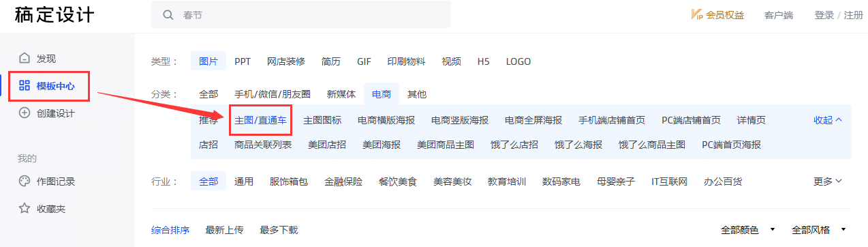Choose 推荐 subcategory
The height and width of the screenshot is (247, 868).
(x=208, y=120)
